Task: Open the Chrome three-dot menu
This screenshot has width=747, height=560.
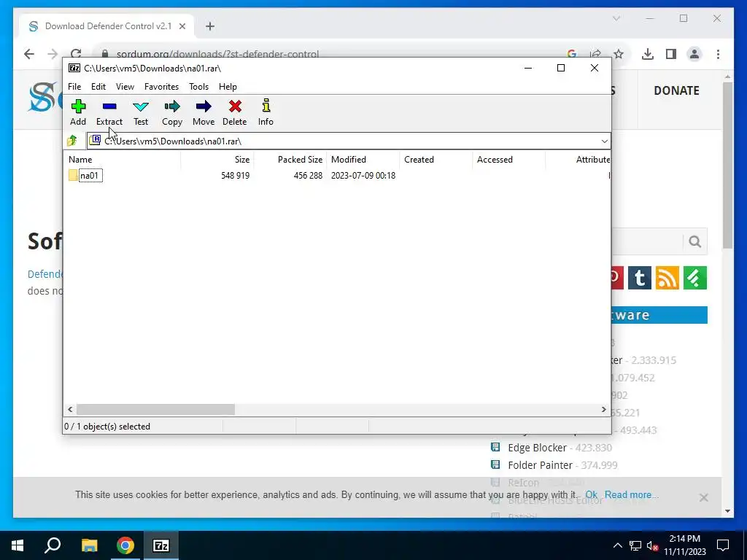Action: (x=718, y=54)
